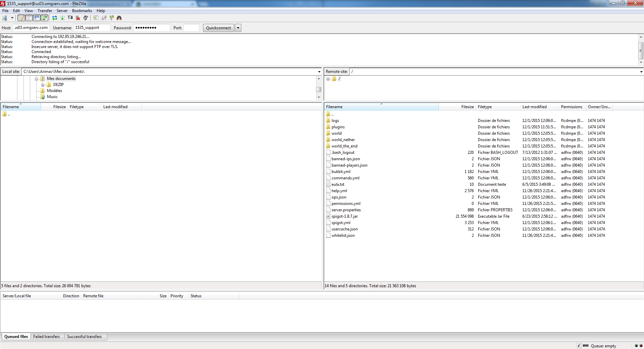Sort remote list by Last modified column

coord(539,107)
